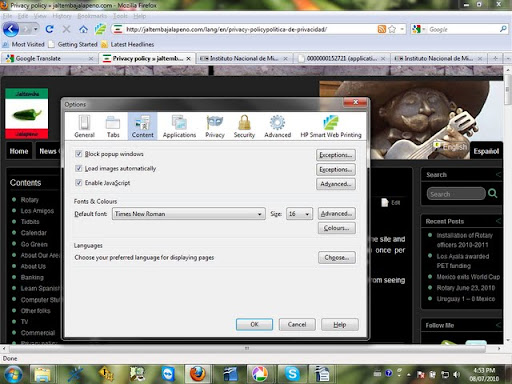
Task: Open Picasa from the taskbar
Action: click(260, 374)
